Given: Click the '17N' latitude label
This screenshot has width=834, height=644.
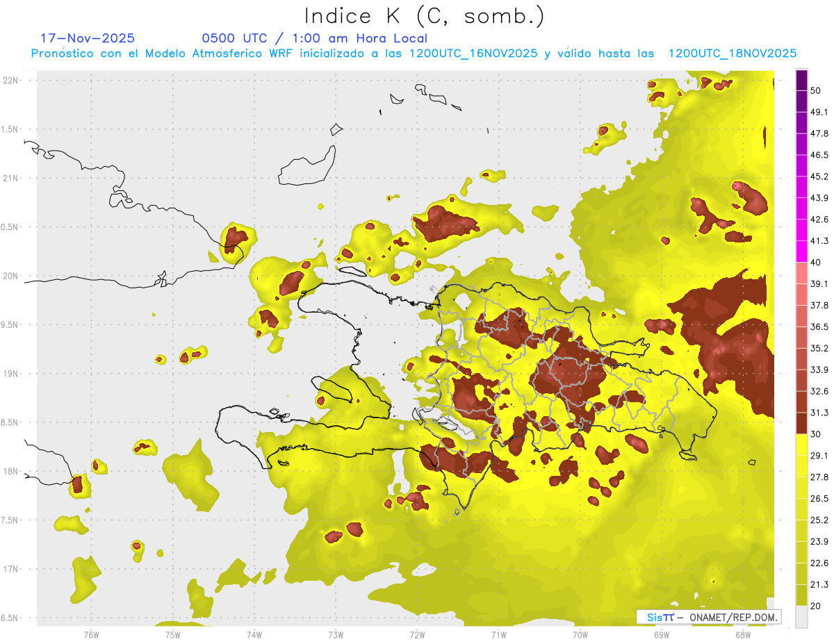Looking at the screenshot, I should (11, 569).
